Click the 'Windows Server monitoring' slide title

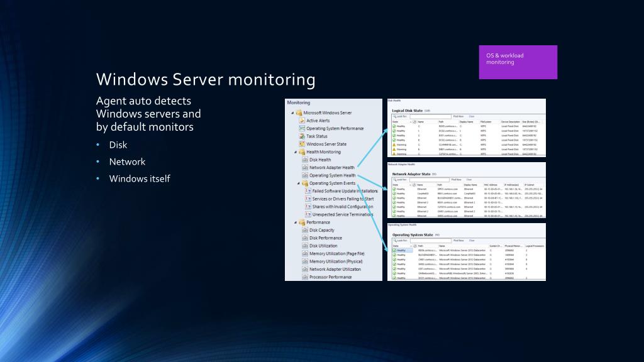(x=206, y=79)
